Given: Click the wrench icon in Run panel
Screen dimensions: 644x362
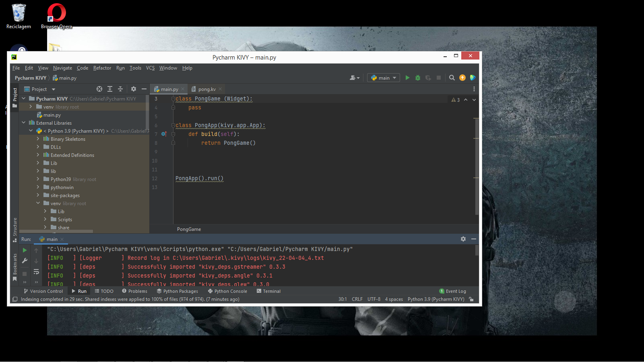Looking at the screenshot, I should [25, 261].
